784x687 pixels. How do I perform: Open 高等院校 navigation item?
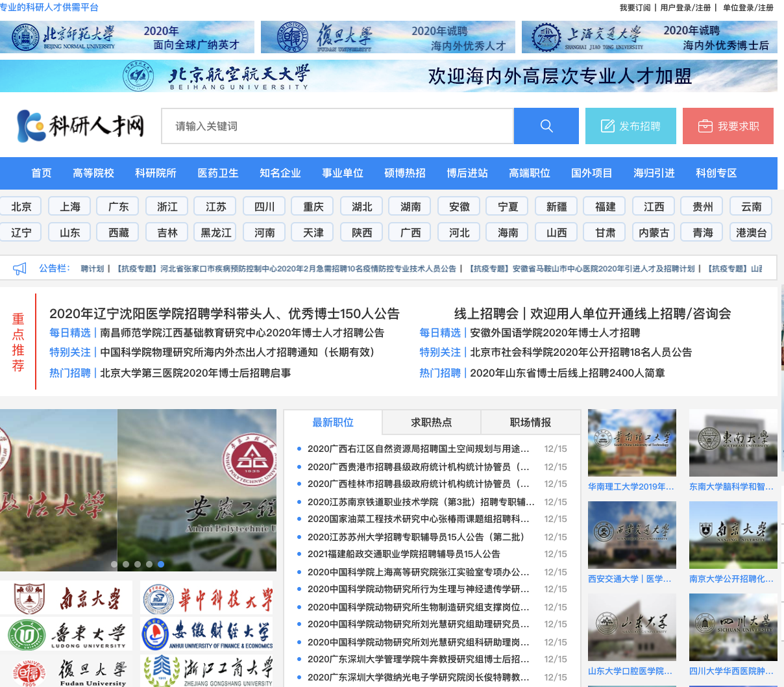coord(93,173)
